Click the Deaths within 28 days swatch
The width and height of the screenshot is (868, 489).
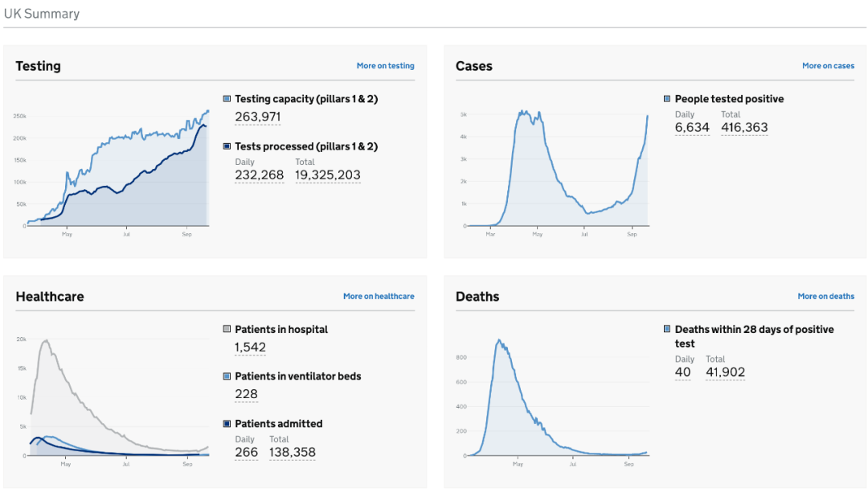click(666, 329)
